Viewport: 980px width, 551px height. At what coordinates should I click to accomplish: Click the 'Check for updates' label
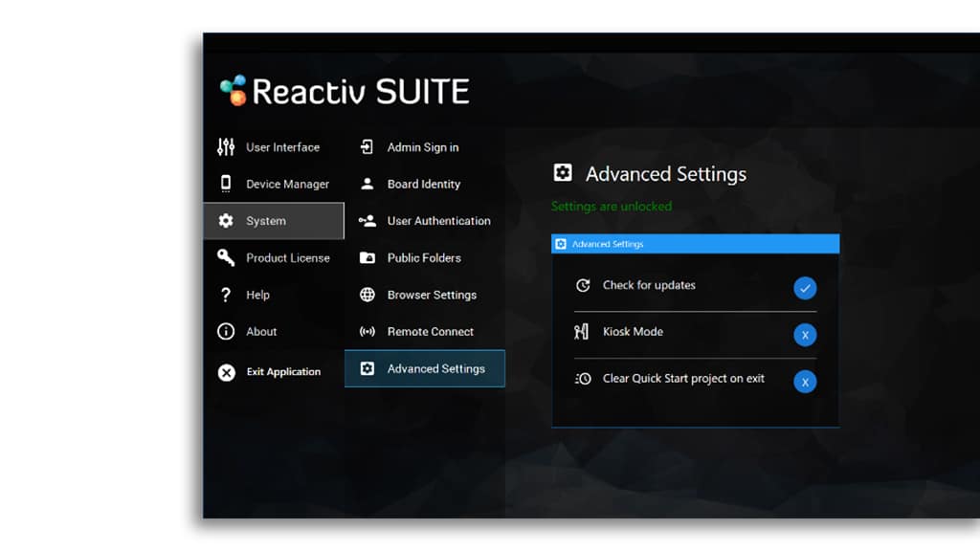[x=649, y=285]
